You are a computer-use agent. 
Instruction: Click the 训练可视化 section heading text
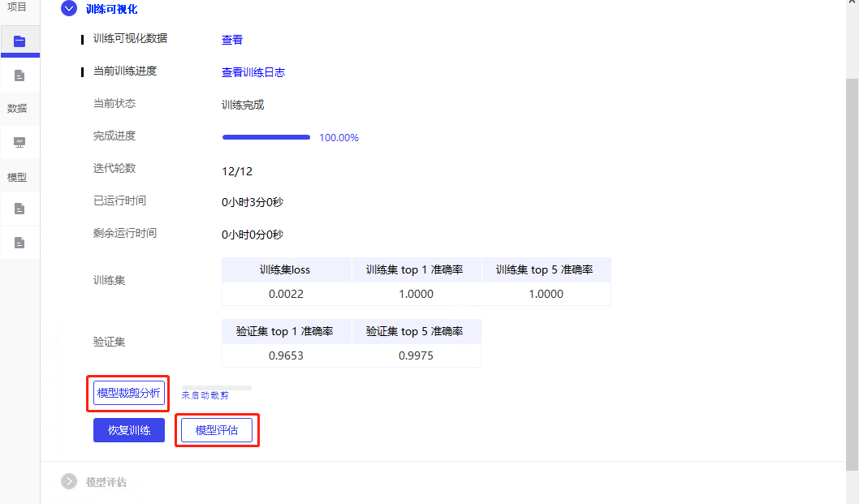click(x=112, y=10)
